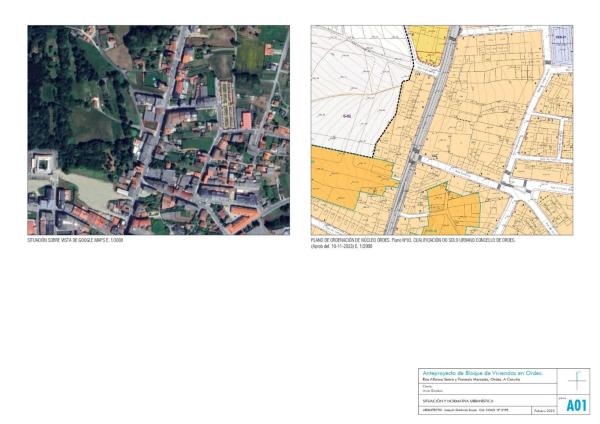
Task: Click the 'Situación y normativa urbanística' sheet name
Action: pyautogui.click(x=462, y=400)
